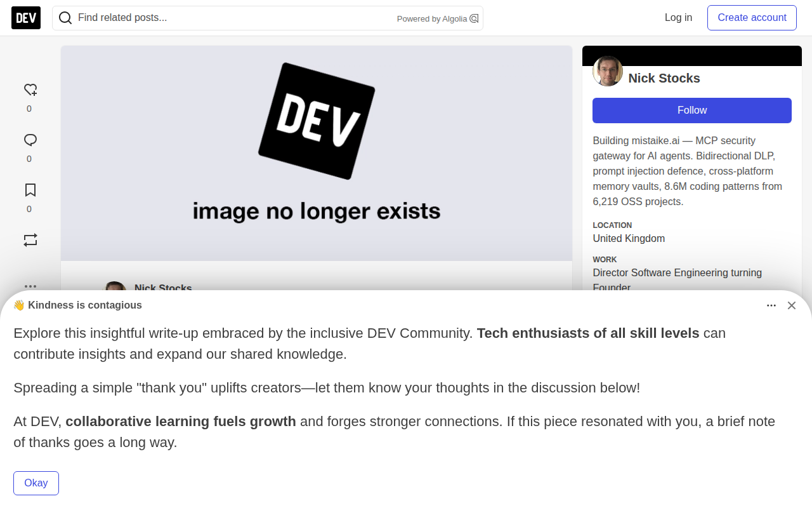Boost the post using the repost icon
This screenshot has height=508, width=812.
[30, 240]
